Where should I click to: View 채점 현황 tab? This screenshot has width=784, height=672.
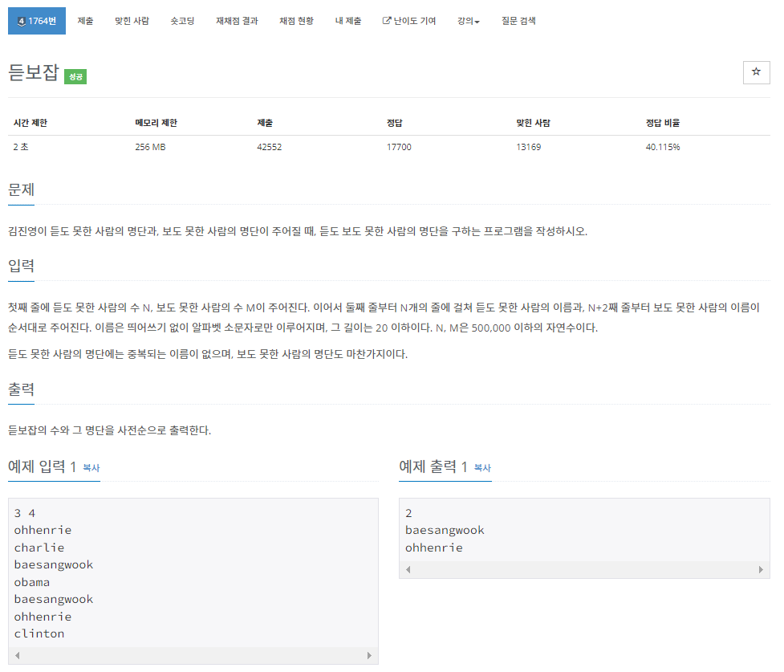tap(296, 21)
